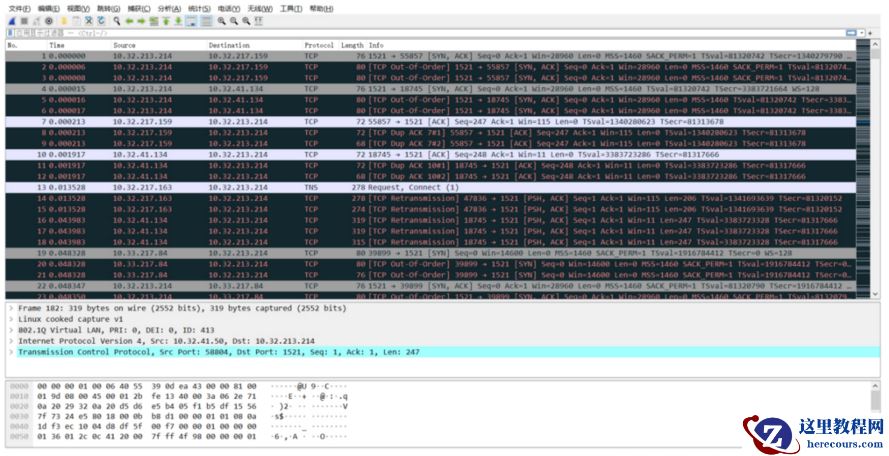Expand Transmission Control Protocol details

click(10, 352)
